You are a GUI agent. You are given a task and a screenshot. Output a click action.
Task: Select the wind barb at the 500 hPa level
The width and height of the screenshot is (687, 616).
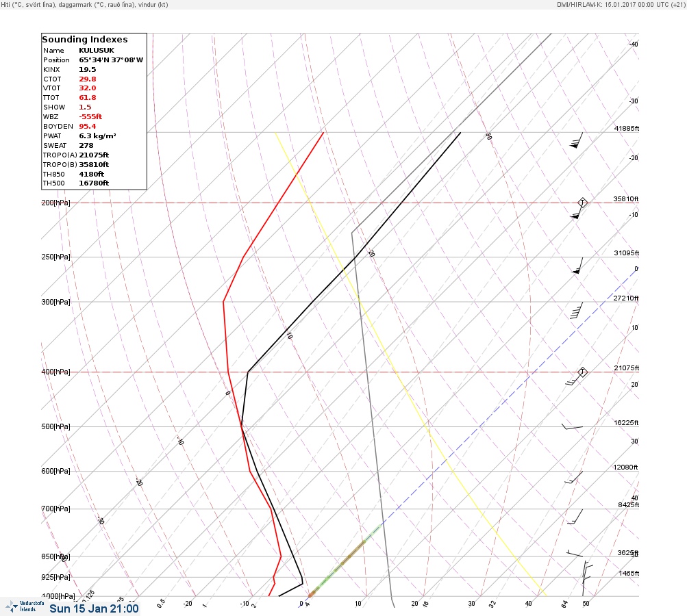pos(572,426)
